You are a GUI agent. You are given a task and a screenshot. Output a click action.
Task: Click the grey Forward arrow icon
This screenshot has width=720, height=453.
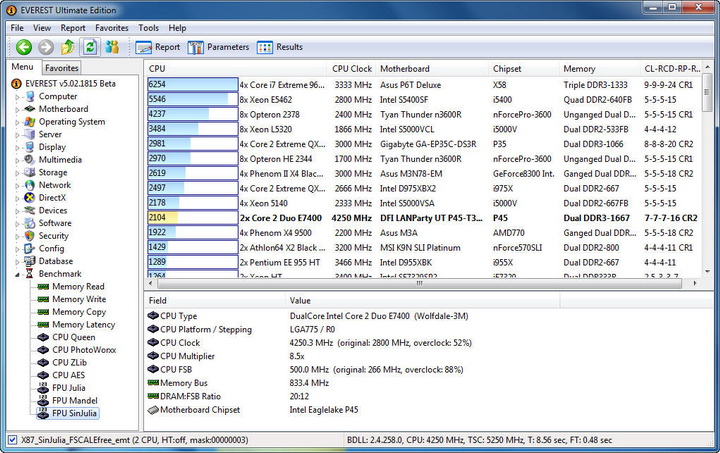46,47
